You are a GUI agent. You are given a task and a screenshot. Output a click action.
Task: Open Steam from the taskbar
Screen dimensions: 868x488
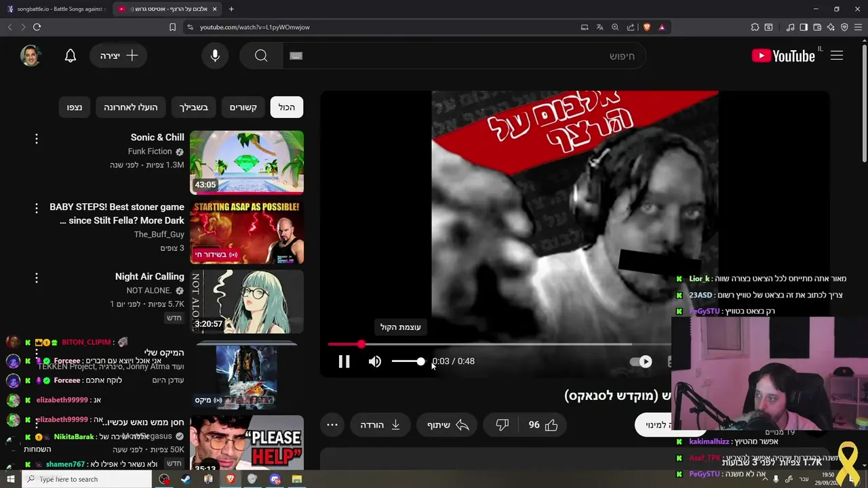[x=185, y=479]
